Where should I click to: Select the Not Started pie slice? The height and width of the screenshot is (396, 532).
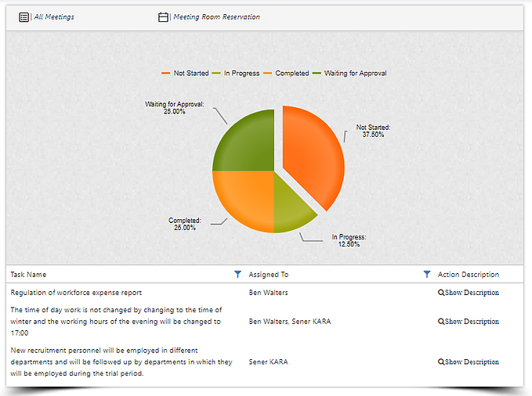coord(312,153)
